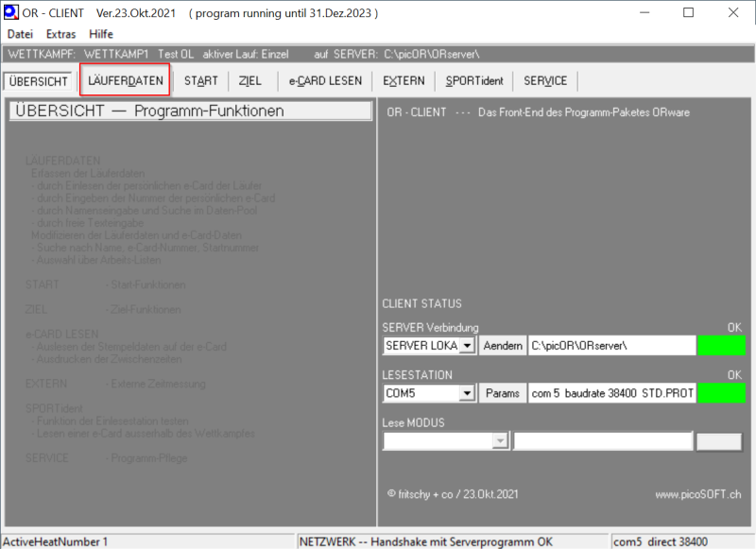Open the SERVICE tab
The width and height of the screenshot is (756, 549).
[545, 81]
